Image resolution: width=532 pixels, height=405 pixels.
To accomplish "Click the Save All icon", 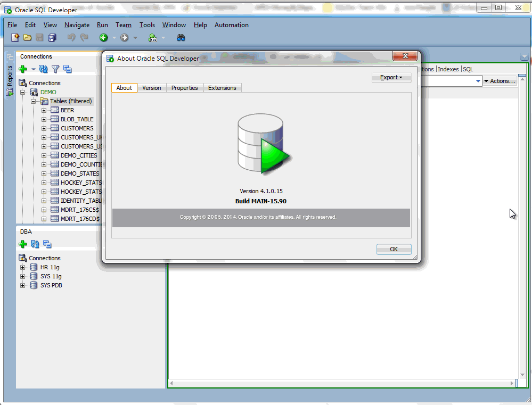I will (51, 37).
